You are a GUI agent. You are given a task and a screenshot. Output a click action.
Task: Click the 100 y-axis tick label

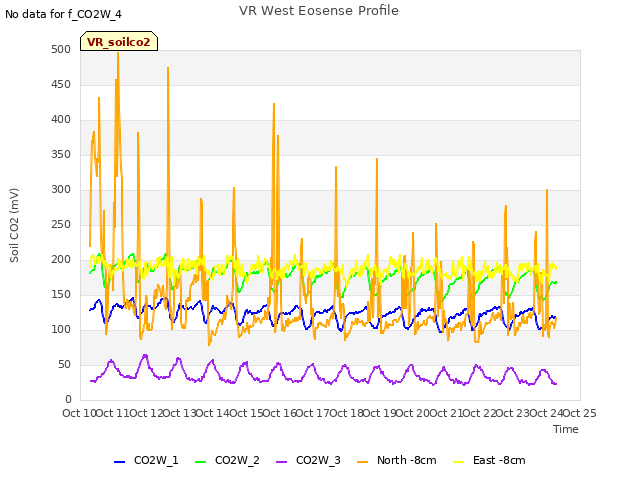pyautogui.click(x=61, y=329)
